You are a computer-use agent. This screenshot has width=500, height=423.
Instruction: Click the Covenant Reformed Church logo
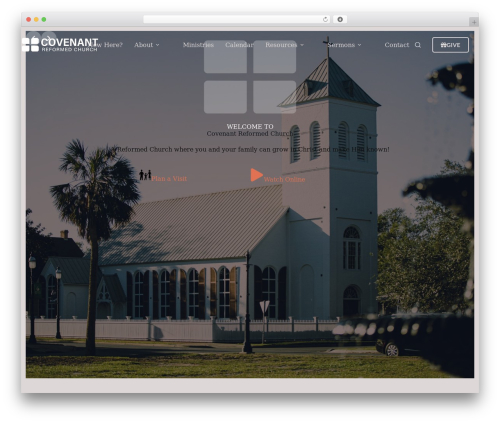point(60,44)
